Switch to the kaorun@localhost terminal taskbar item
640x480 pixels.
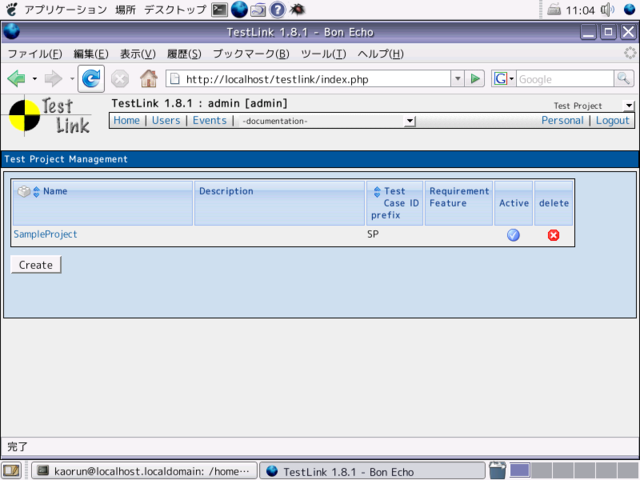point(144,471)
